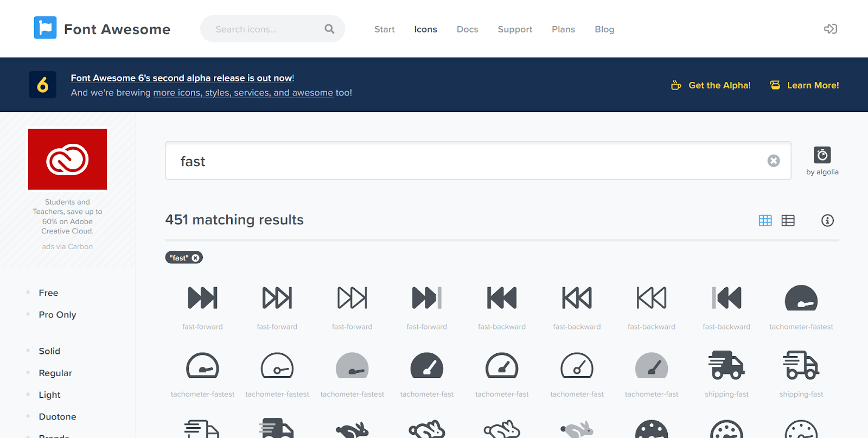This screenshot has height=438, width=868.
Task: Filter results by Solid style
Action: click(x=49, y=351)
